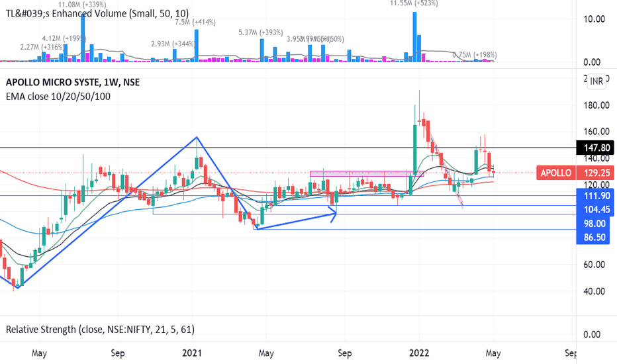This screenshot has height=364, width=617.
Task: Click the 2.93M (+344%) volume label
Action: [x=173, y=44]
